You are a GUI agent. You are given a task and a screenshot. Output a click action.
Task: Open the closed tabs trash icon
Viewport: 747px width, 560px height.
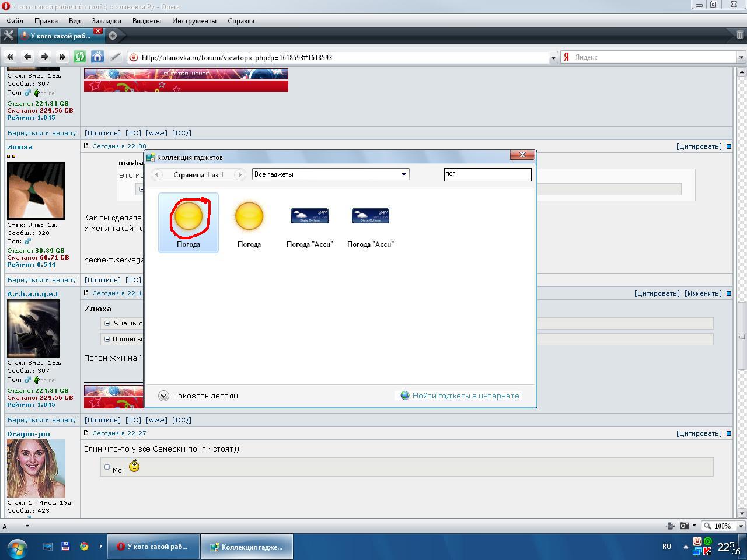(740, 36)
